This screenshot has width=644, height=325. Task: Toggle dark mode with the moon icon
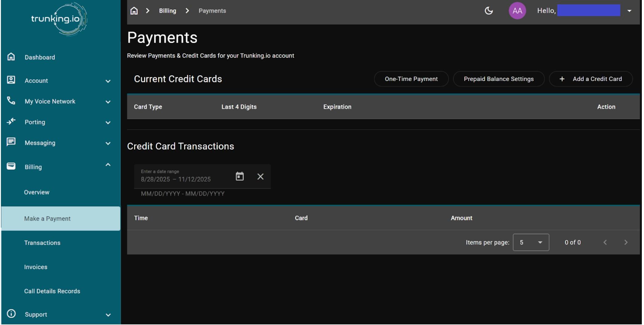pos(488,11)
